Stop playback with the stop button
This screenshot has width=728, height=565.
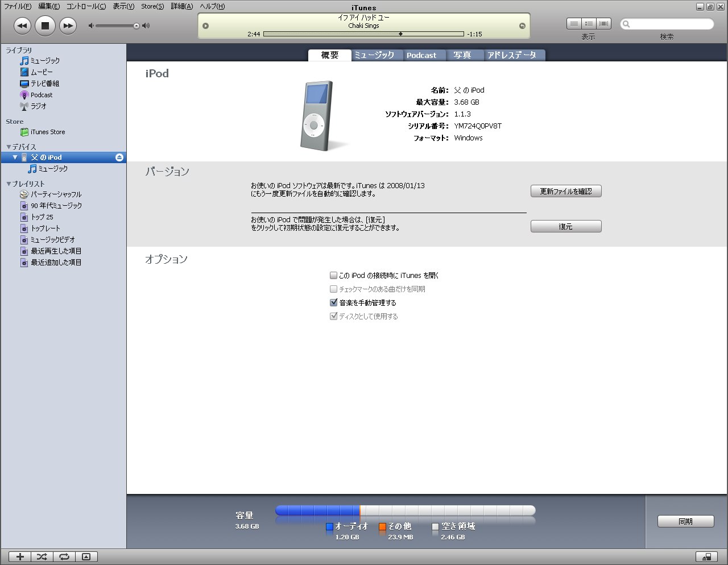(45, 26)
